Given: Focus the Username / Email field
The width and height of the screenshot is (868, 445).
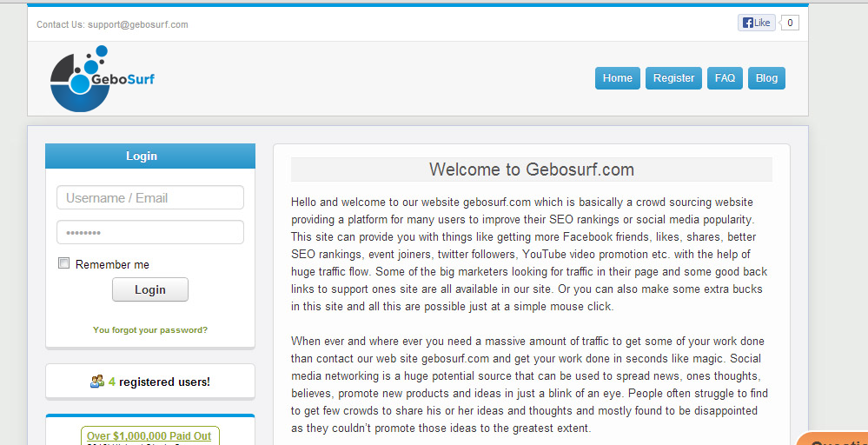Looking at the screenshot, I should 150,197.
